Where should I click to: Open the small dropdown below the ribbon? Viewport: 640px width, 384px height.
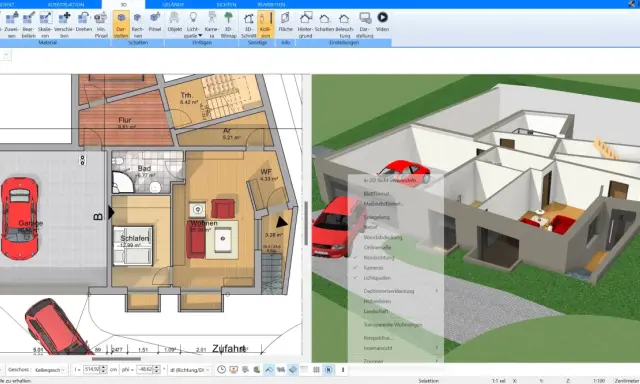pyautogui.click(x=6, y=55)
